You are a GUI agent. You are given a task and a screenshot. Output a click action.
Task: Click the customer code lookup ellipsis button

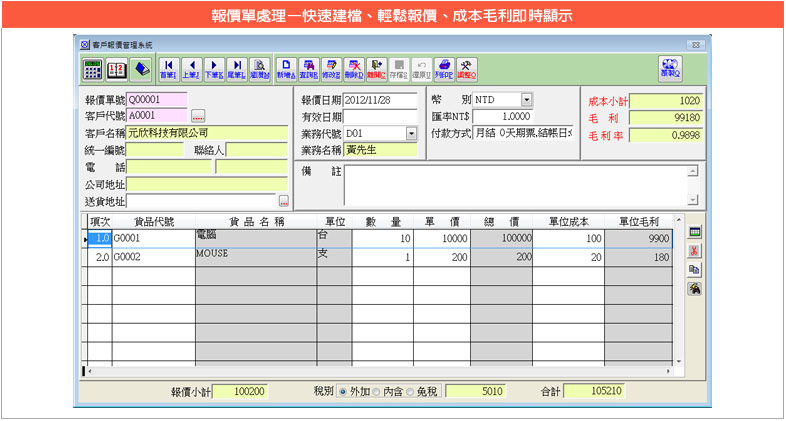(198, 116)
